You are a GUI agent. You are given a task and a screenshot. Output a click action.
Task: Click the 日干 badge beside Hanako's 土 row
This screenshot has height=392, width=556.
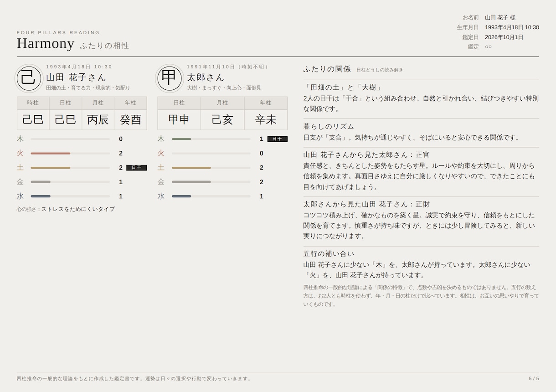pos(136,168)
